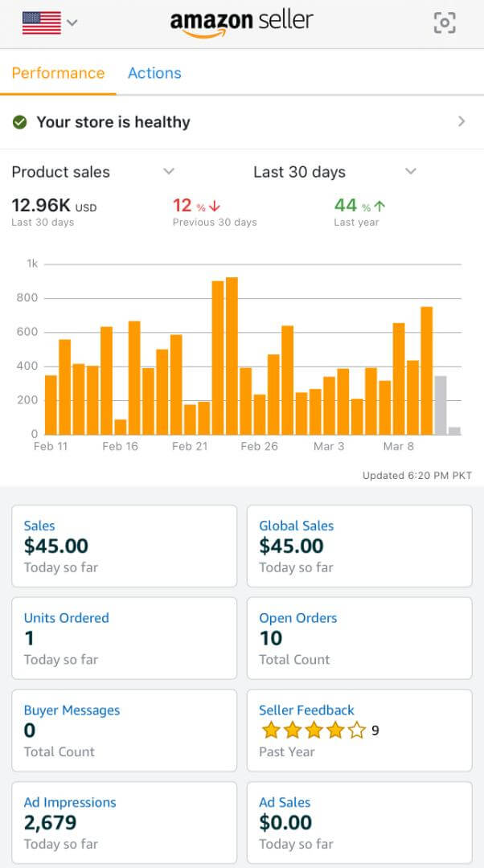Select the gray bar in sales chart
The width and height of the screenshot is (484, 868).
(x=441, y=404)
